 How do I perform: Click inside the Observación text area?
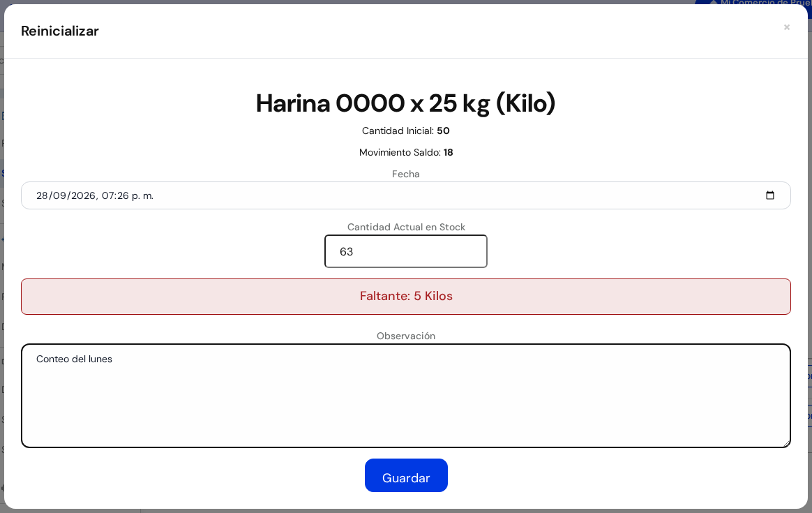(x=405, y=396)
